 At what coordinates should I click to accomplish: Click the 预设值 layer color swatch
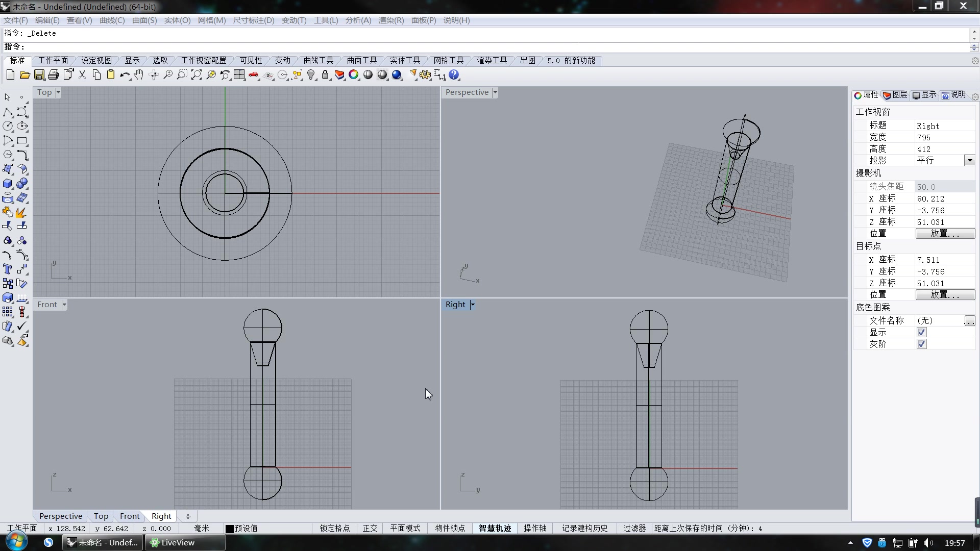230,529
